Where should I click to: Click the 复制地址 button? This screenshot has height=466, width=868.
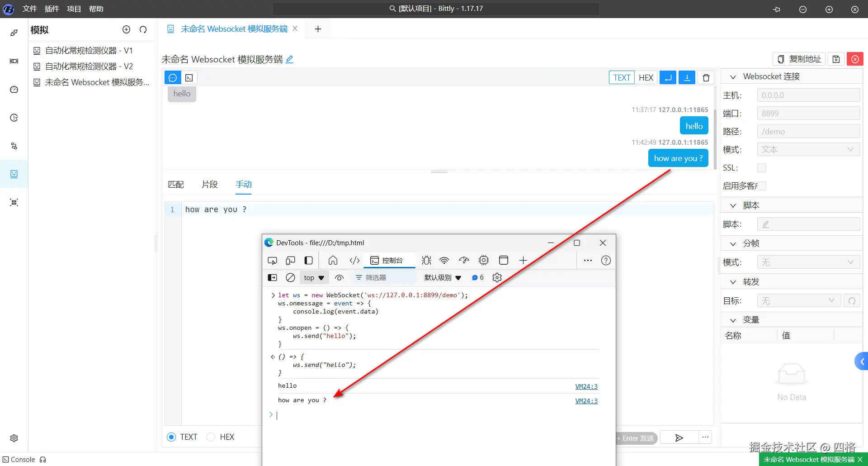(x=799, y=59)
